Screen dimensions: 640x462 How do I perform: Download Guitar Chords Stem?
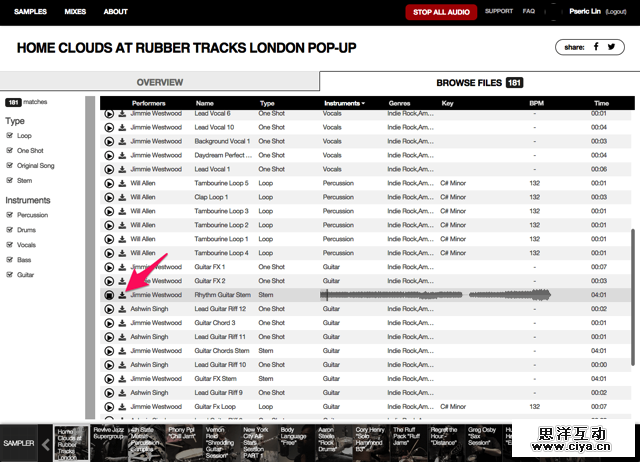[x=122, y=351]
